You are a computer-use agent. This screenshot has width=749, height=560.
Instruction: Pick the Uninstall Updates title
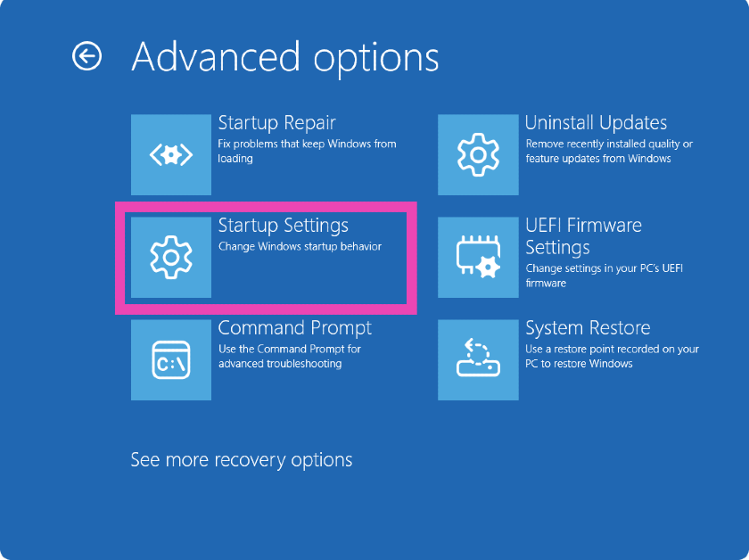[x=596, y=123]
